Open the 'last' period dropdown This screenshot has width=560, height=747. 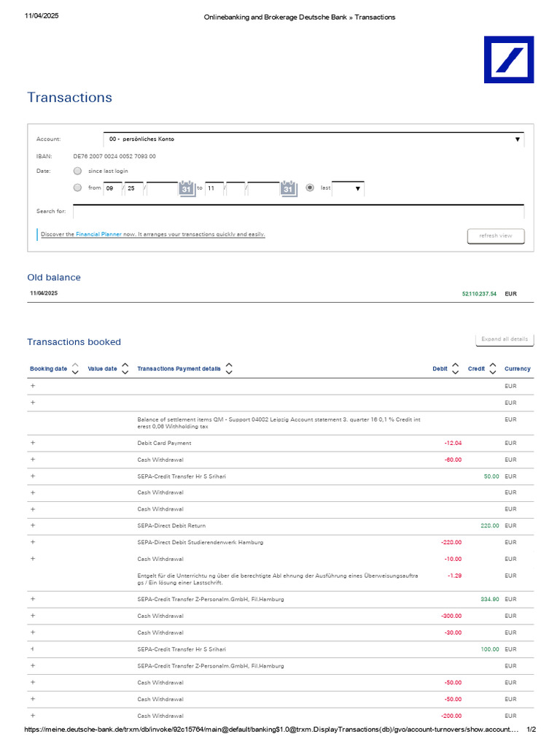[349, 188]
